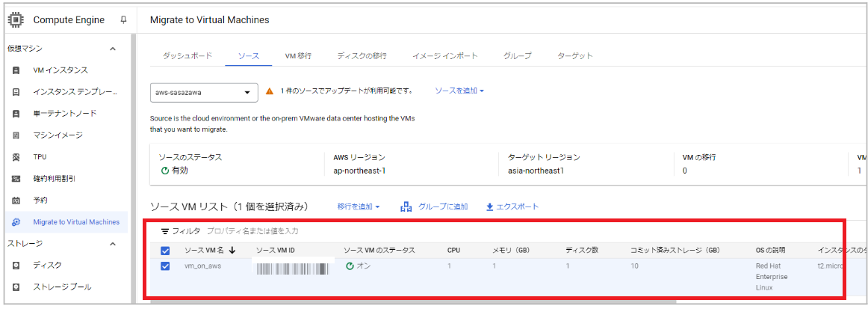Click the メモリ (GB) column header

tap(511, 251)
